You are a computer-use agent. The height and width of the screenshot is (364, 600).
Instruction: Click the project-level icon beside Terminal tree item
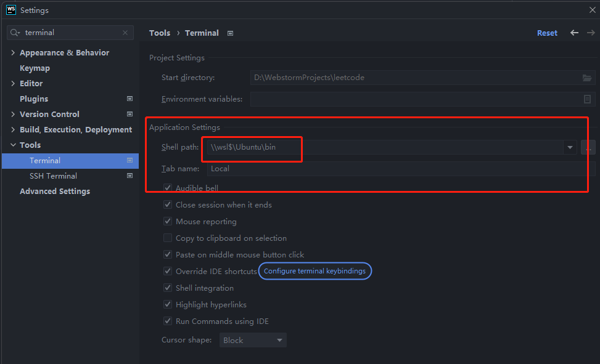129,160
